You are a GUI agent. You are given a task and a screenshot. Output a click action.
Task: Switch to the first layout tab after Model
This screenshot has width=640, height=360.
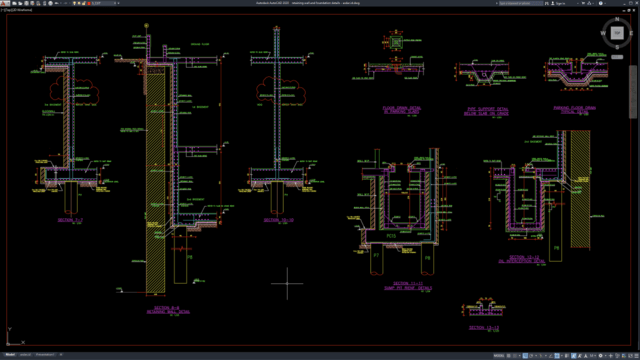point(25,355)
